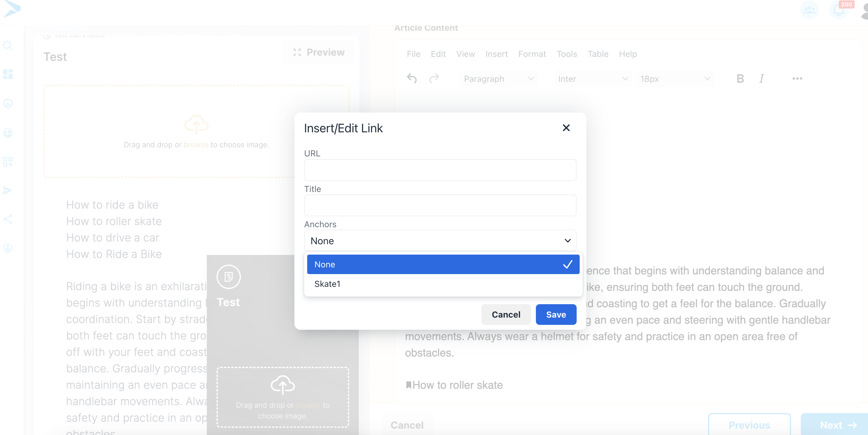Open the shield user sidebar icon

[x=8, y=248]
